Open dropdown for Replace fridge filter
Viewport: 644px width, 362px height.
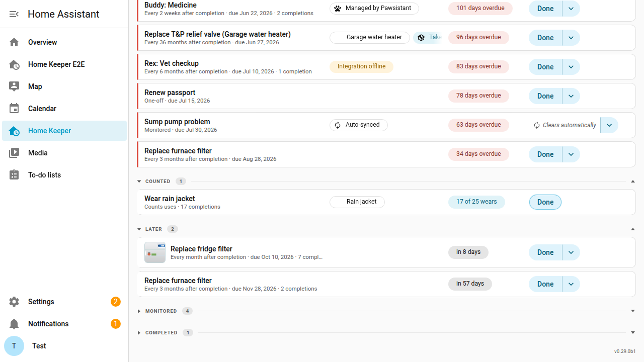571,252
